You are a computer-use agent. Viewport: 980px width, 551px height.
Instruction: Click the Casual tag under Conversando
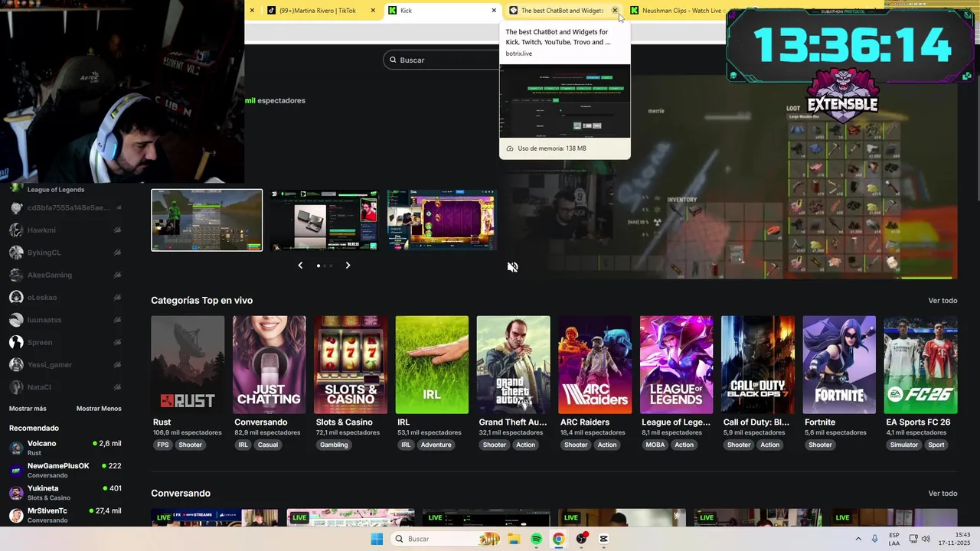point(268,445)
